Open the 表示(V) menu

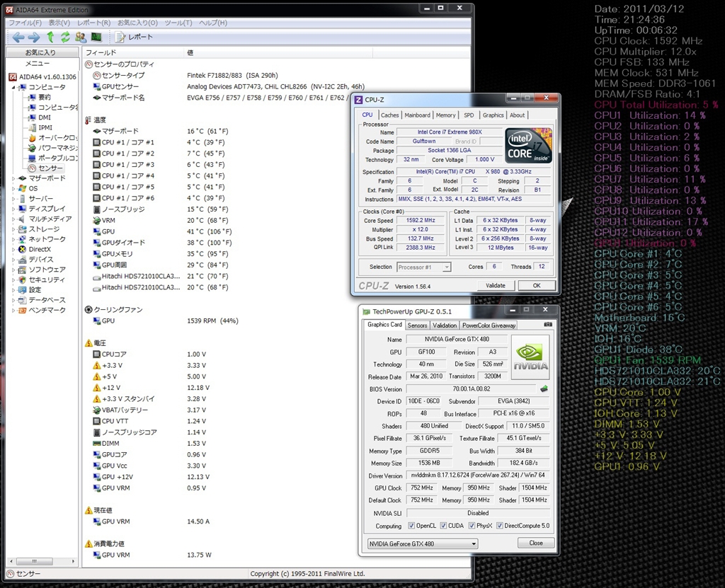click(59, 23)
